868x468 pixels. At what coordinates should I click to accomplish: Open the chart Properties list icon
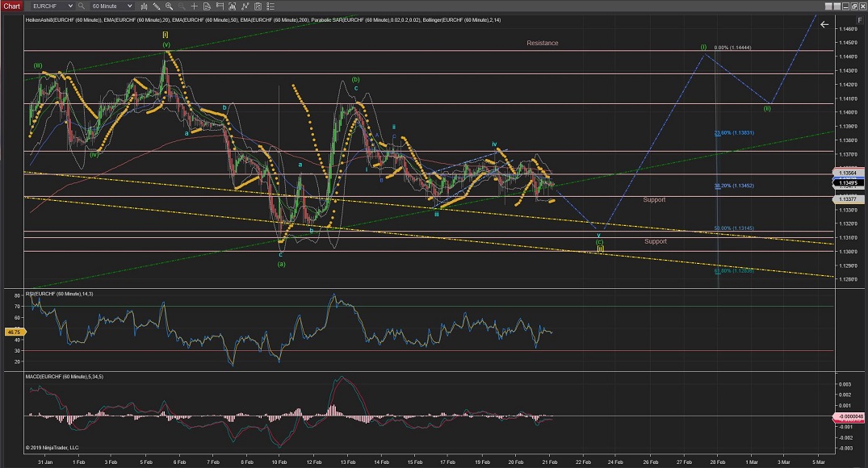coord(270,6)
